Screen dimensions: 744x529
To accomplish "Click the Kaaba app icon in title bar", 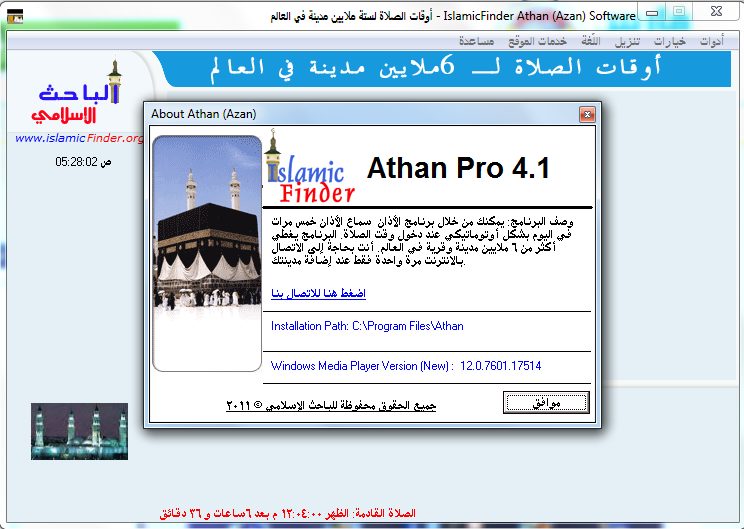I will pyautogui.click(x=15, y=16).
